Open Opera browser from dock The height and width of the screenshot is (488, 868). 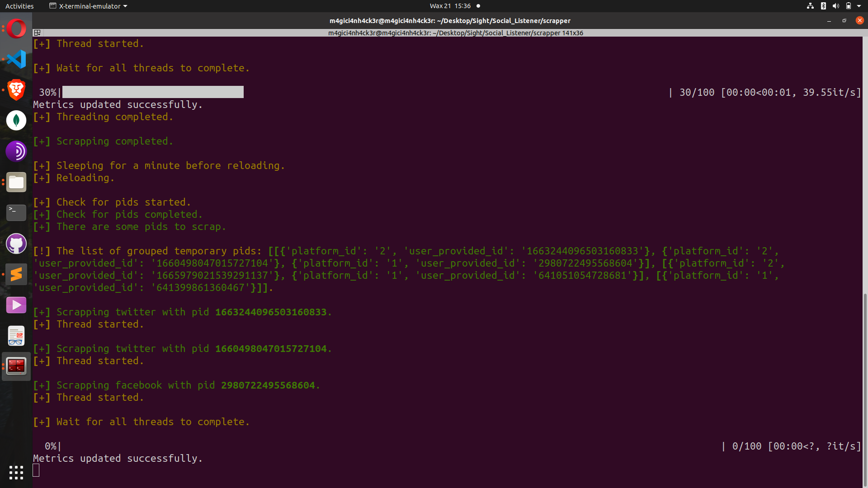[16, 28]
